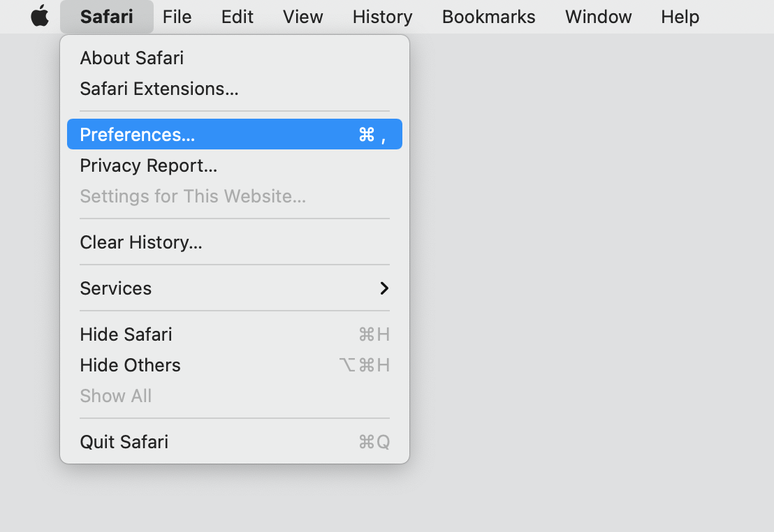Open Privacy Report…

tap(235, 165)
